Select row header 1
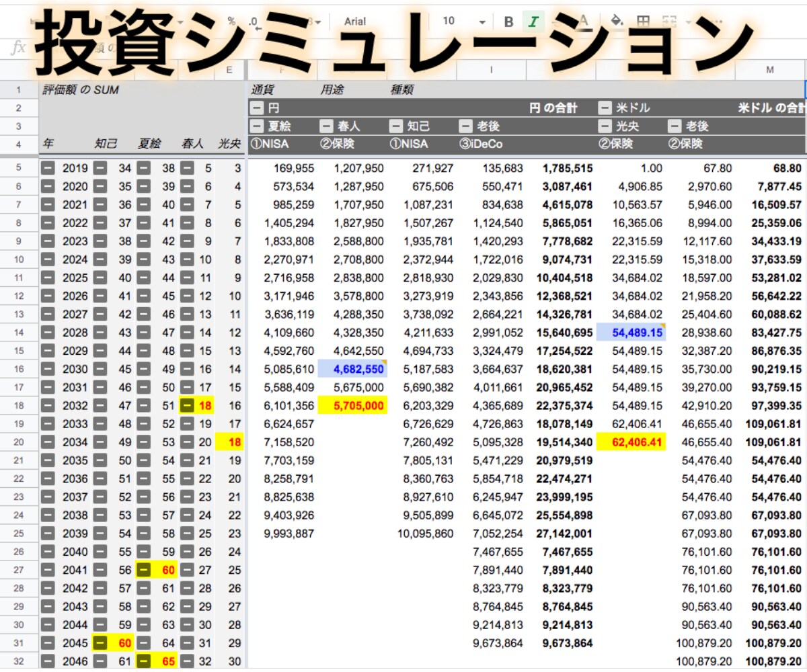 pos(19,89)
